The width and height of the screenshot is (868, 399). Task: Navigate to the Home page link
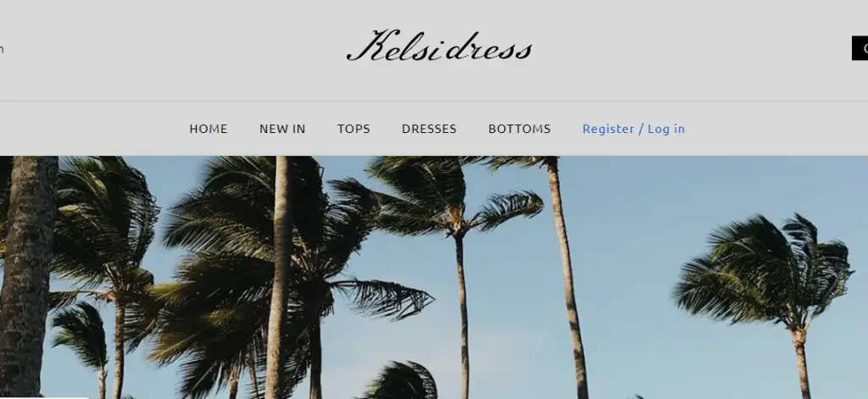point(209,129)
